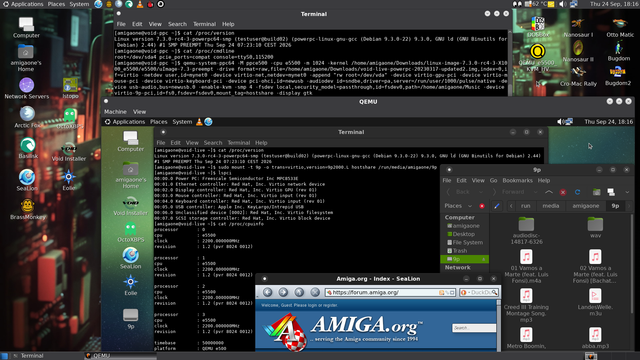This screenshot has width=640, height=360.
Task: Open View menu in QEMU window
Action: [139, 112]
